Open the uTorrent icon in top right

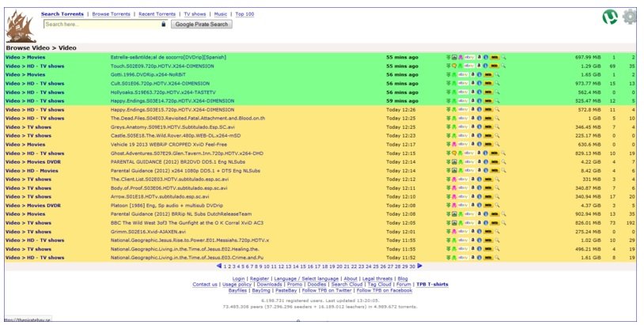tap(608, 17)
